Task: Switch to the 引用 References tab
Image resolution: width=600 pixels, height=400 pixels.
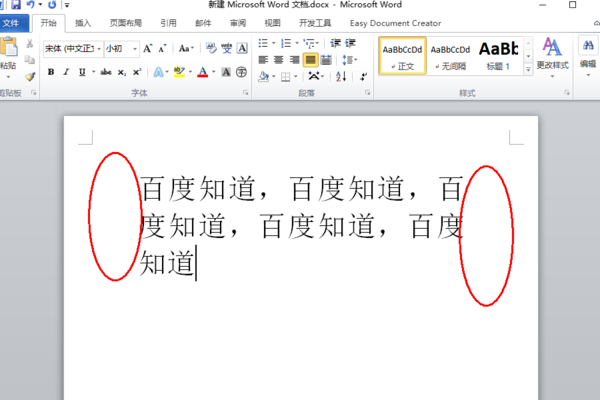Action: 168,23
